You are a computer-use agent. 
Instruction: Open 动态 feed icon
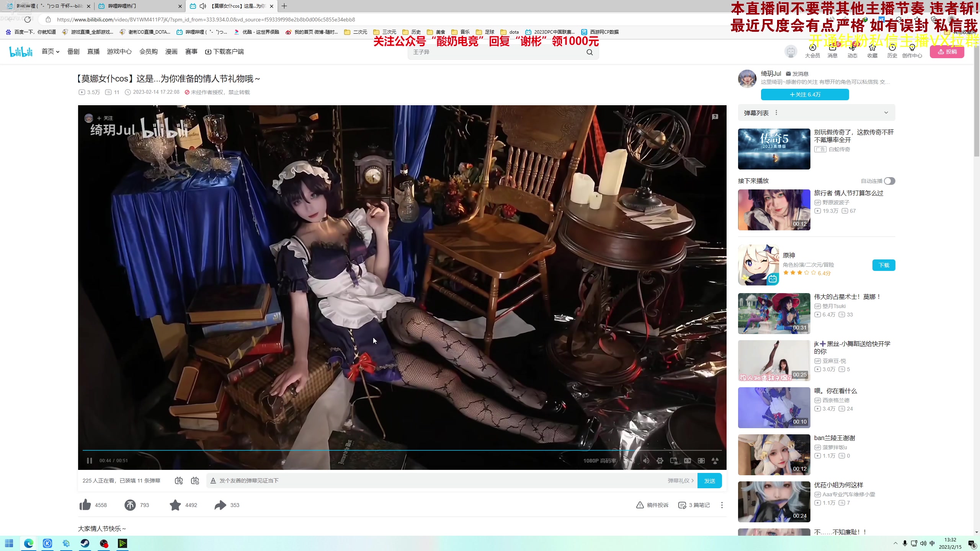click(853, 51)
